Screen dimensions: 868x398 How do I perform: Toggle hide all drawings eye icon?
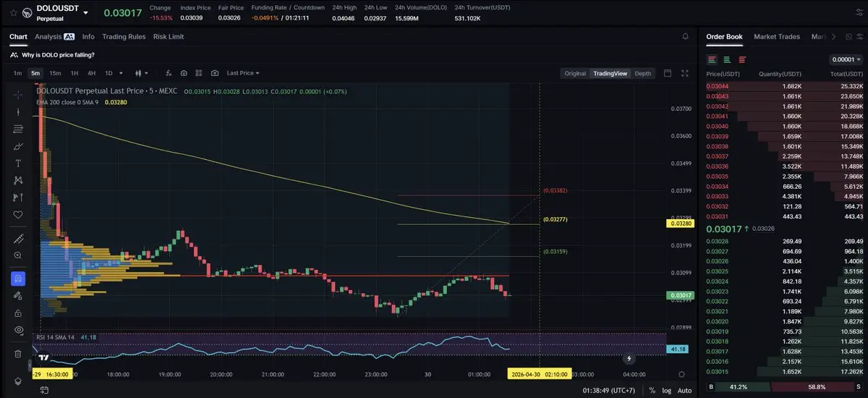coord(18,330)
